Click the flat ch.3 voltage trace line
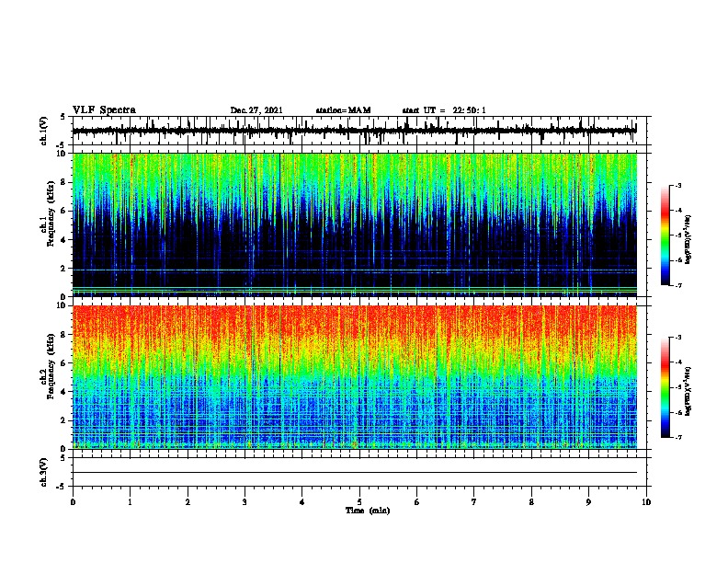728x563 pixels. coord(355,473)
